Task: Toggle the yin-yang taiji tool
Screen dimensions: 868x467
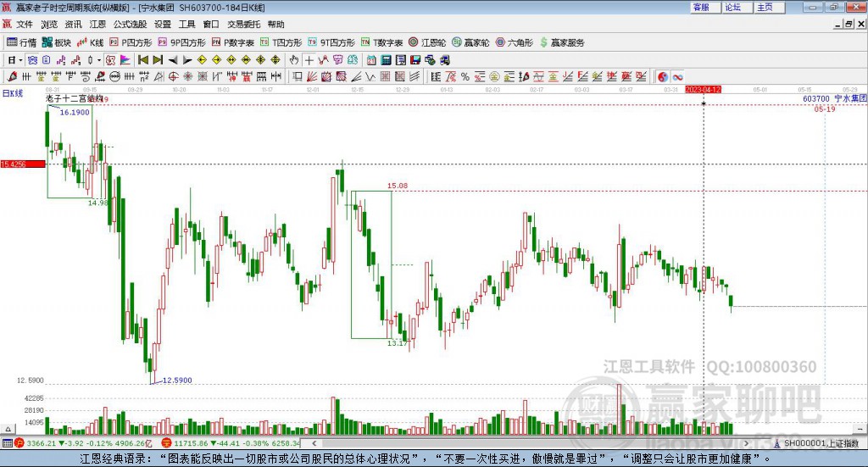Action: [x=663, y=76]
